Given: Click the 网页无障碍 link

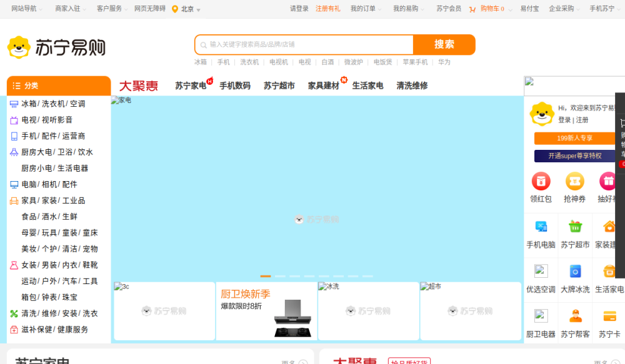Looking at the screenshot, I should (150, 9).
